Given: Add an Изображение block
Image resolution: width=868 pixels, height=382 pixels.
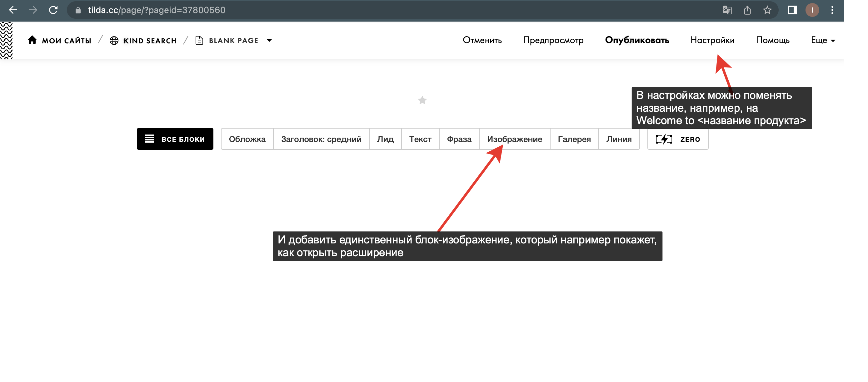Looking at the screenshot, I should tap(514, 139).
